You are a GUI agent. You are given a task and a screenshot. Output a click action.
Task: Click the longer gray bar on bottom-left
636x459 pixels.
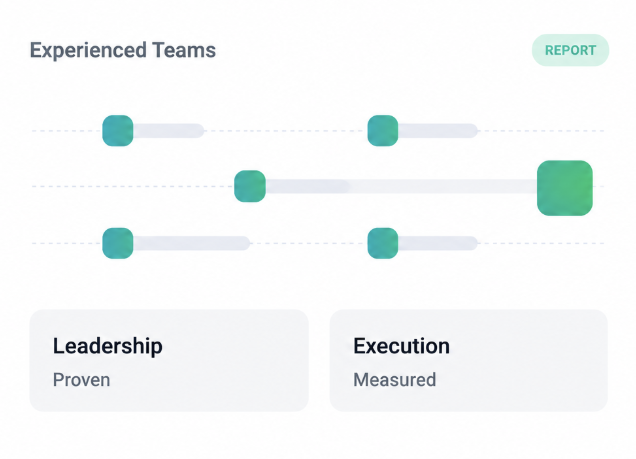coord(192,243)
